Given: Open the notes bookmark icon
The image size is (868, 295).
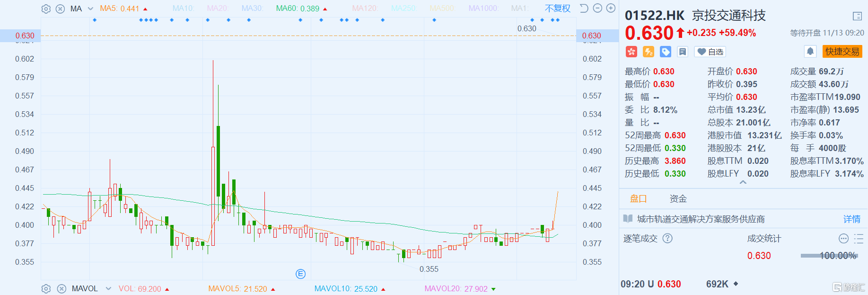Looking at the screenshot, I should [x=682, y=52].
